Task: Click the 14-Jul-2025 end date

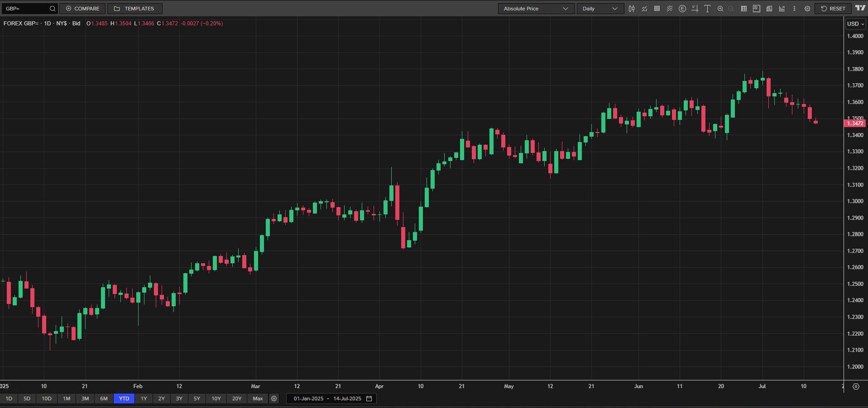Action: point(347,399)
